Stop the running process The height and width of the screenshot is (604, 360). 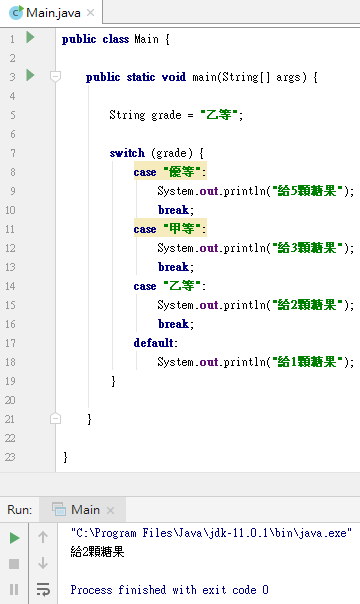(14, 564)
